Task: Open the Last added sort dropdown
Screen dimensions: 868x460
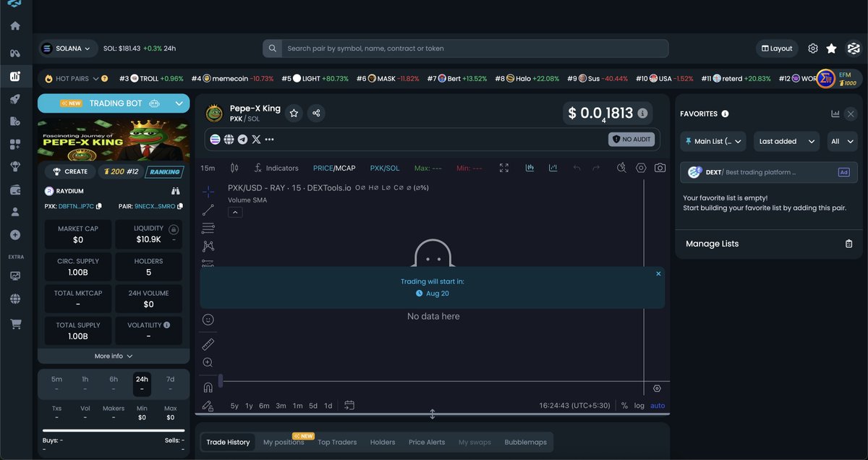Action: (x=787, y=141)
